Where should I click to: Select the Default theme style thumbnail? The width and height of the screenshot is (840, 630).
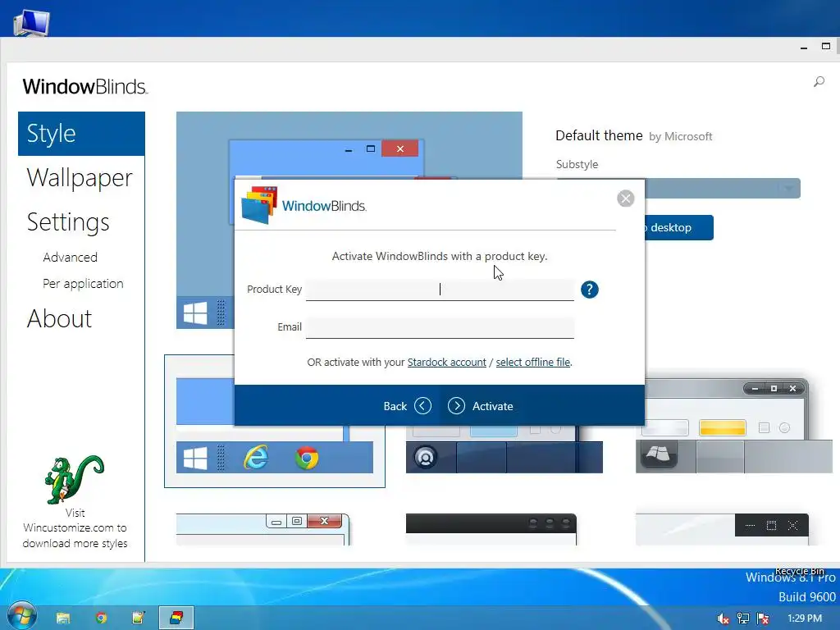tap(274, 421)
